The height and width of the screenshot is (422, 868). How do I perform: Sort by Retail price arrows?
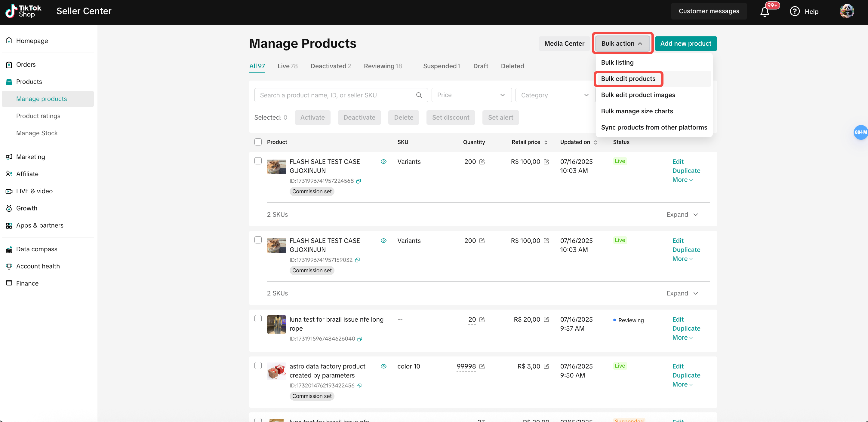[546, 142]
